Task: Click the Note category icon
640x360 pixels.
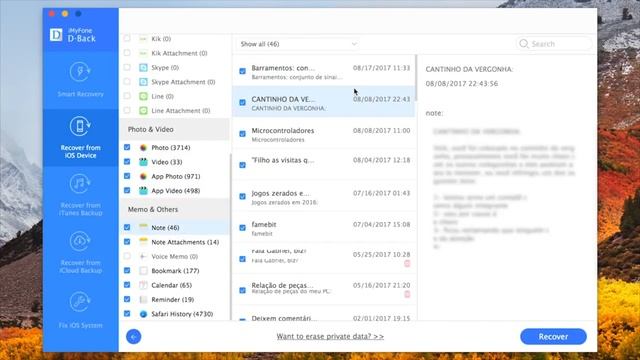Action: pos(143,227)
